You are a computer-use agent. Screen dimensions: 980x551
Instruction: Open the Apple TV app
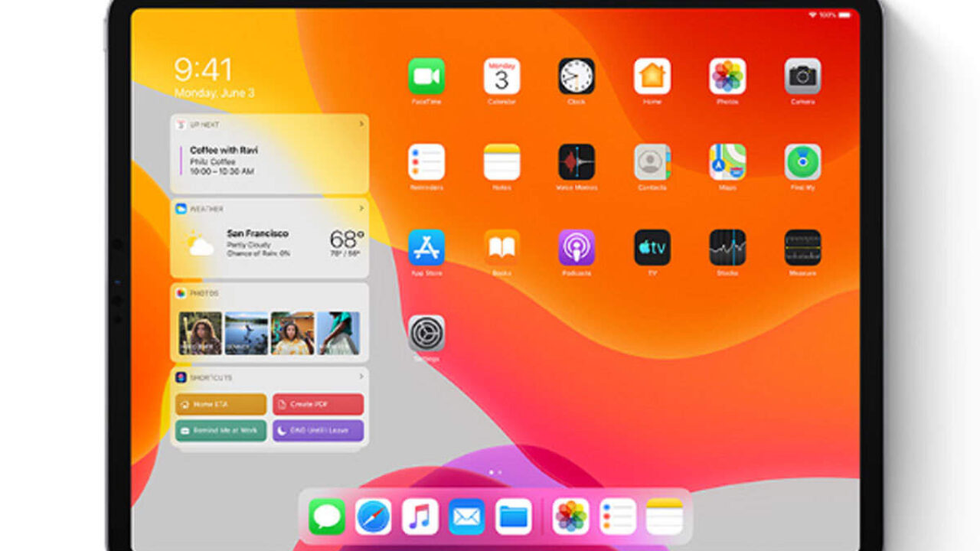[652, 248]
